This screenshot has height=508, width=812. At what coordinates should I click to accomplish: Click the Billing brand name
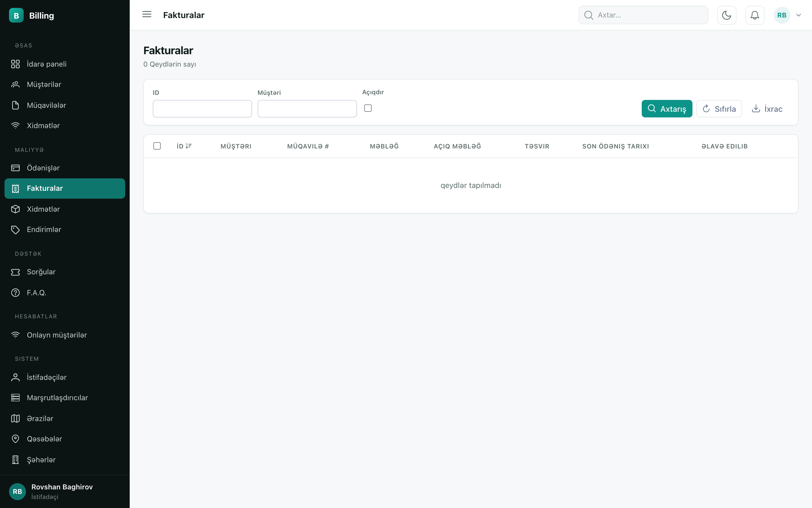(42, 16)
